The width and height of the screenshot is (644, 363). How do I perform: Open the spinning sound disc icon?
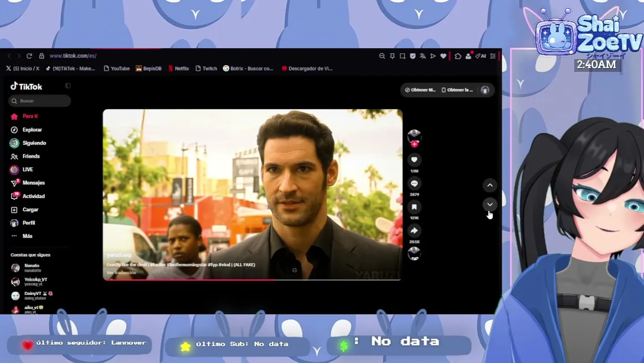click(x=414, y=254)
